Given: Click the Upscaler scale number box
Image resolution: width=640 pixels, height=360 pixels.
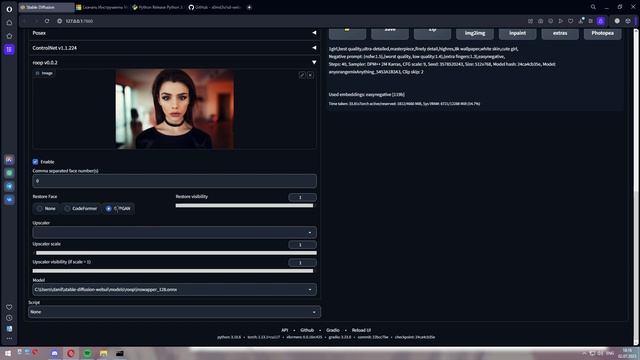Looking at the screenshot, I should (x=302, y=245).
